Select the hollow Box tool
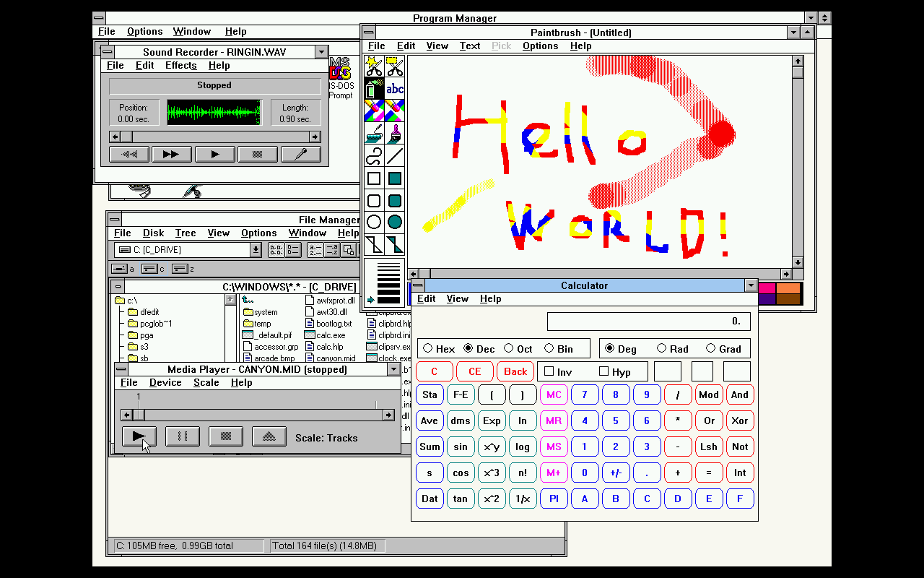Image resolution: width=924 pixels, height=578 pixels. point(374,178)
